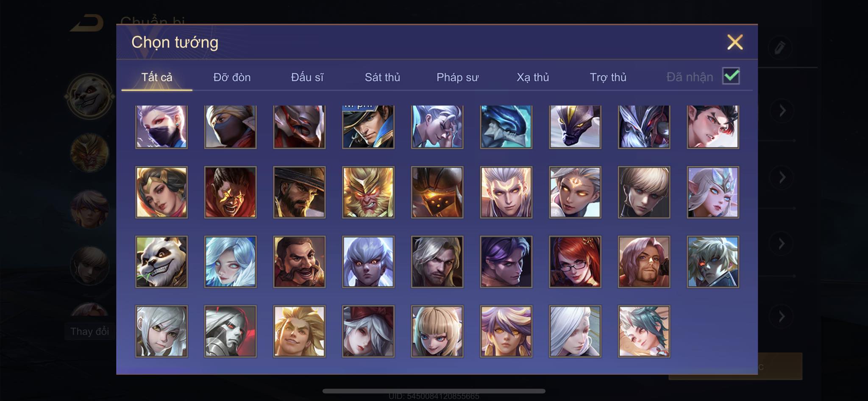Pick the masked purple-haired ninja hero
The width and height of the screenshot is (868, 401).
click(x=161, y=127)
